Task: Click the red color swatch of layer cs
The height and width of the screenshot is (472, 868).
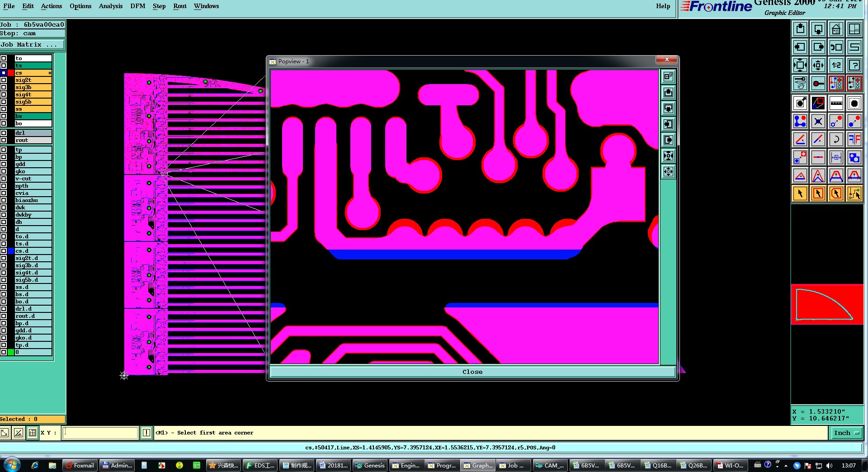Action: (x=11, y=73)
